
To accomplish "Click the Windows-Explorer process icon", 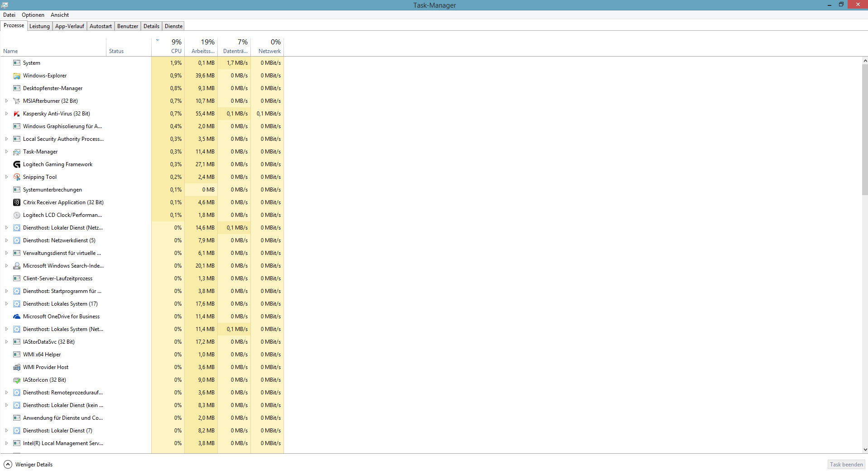I will point(17,76).
